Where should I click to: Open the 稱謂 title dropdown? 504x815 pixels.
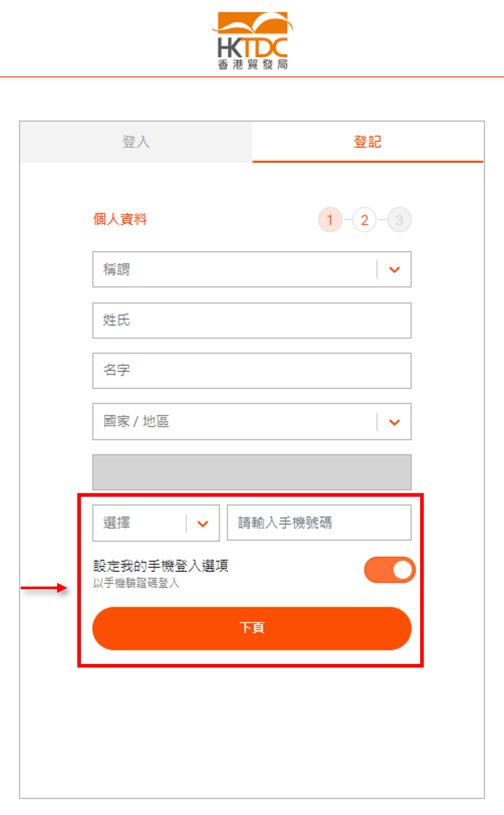pyautogui.click(x=252, y=269)
